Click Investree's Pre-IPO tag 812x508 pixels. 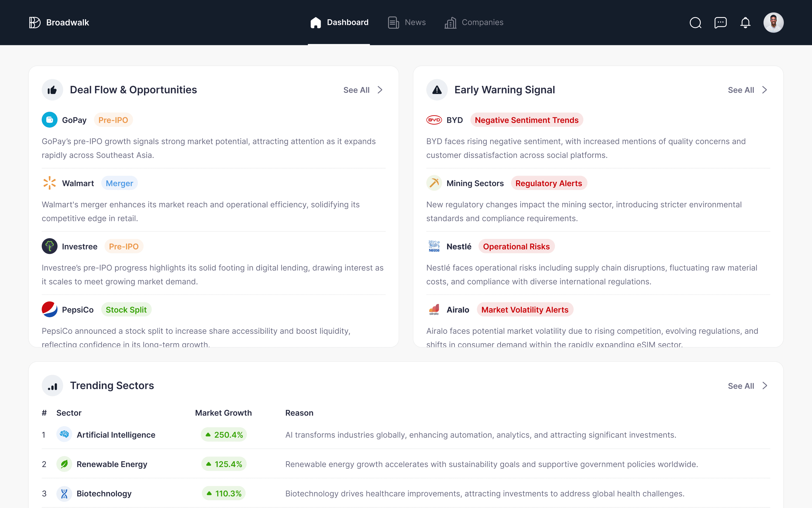pos(124,246)
